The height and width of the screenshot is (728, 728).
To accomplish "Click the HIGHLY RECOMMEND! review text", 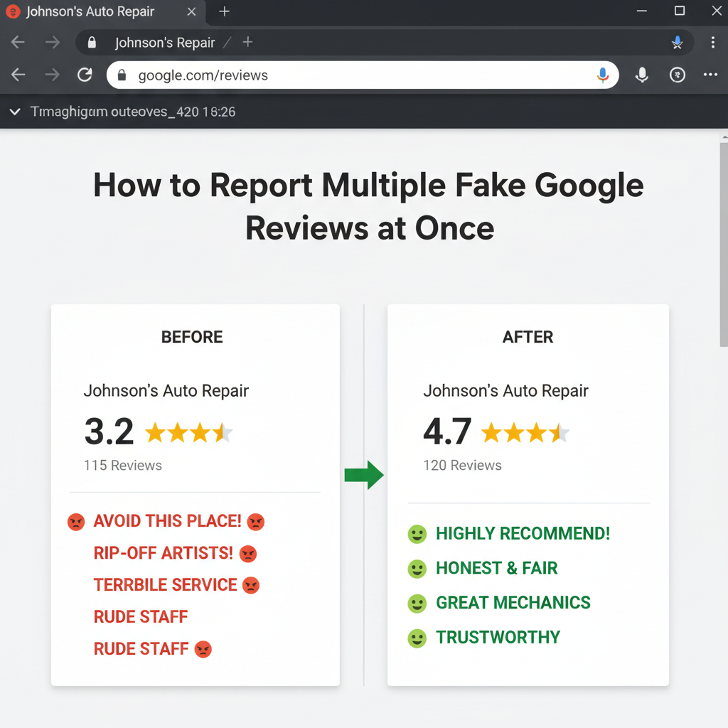I will click(x=523, y=533).
